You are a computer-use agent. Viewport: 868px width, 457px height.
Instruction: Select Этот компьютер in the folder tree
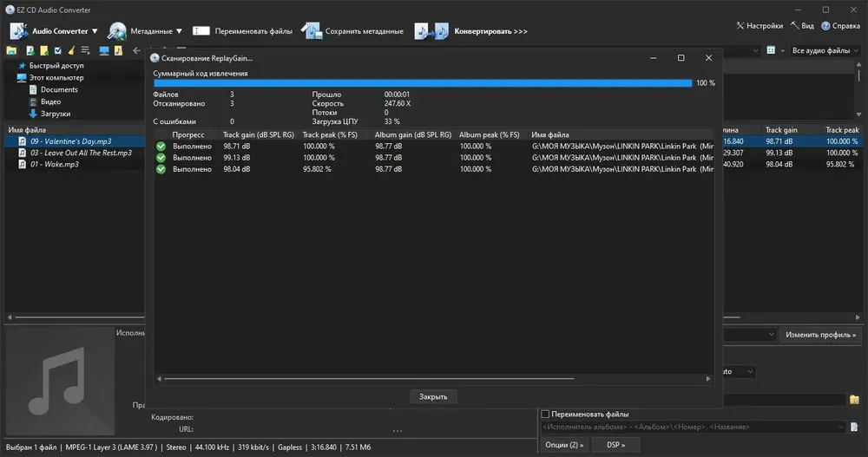(56, 77)
